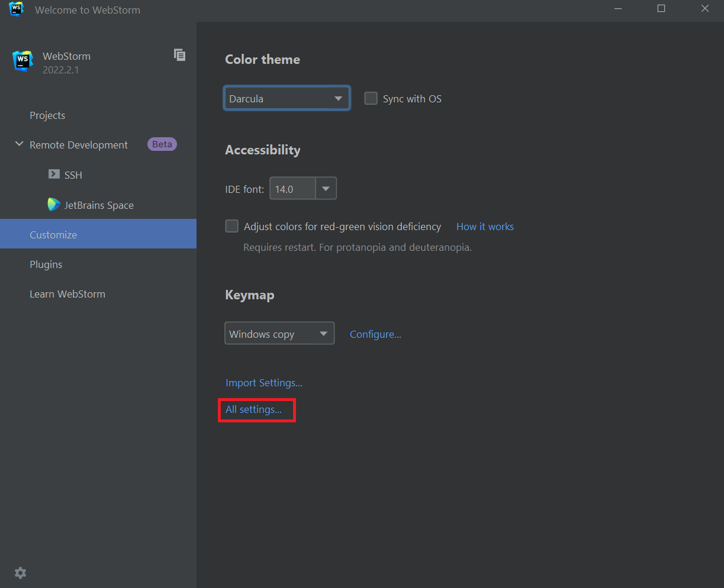Click the How it works link
Viewport: 724px width, 588px height.
(485, 227)
